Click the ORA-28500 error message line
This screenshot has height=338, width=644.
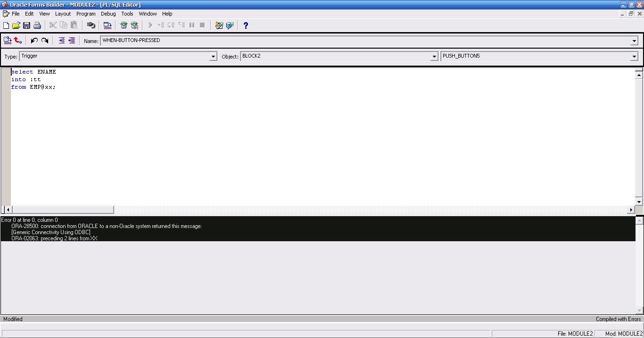point(107,226)
